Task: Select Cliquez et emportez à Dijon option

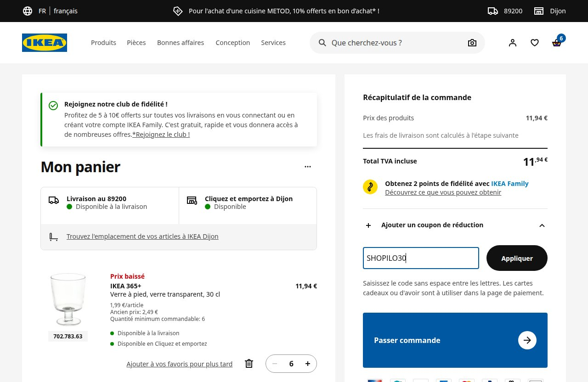Action: click(248, 206)
